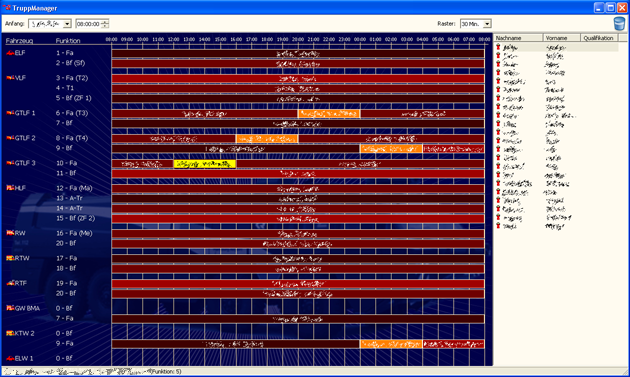This screenshot has width=630, height=377.
Task: Click the 11 - Bf function label
Action: coord(66,173)
